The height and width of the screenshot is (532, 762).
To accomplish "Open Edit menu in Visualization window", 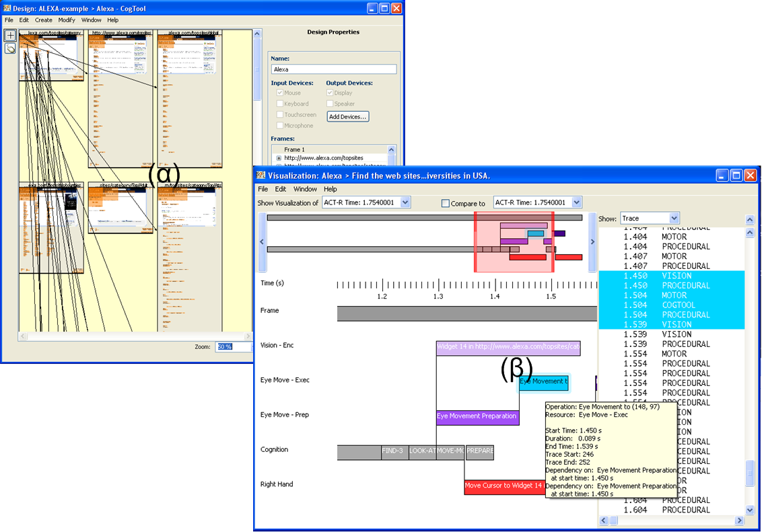I will tap(281, 189).
